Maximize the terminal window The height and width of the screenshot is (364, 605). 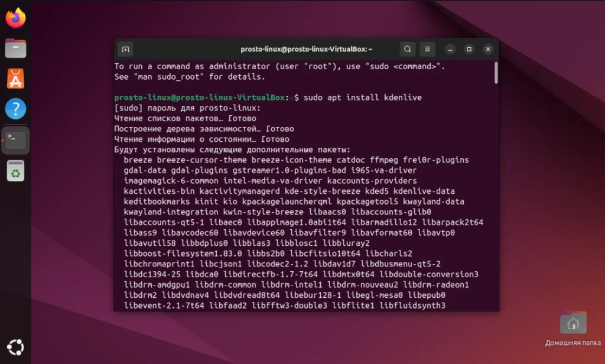pos(469,49)
